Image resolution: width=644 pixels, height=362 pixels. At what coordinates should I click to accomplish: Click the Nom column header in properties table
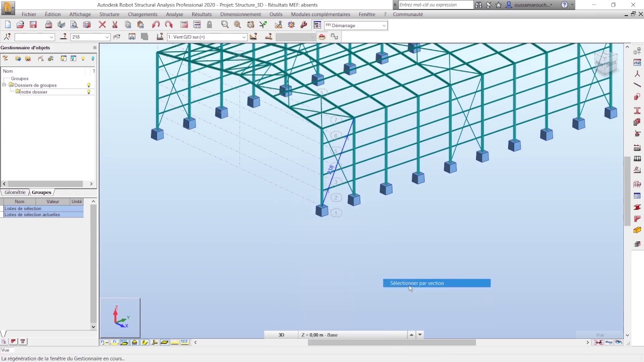20,202
